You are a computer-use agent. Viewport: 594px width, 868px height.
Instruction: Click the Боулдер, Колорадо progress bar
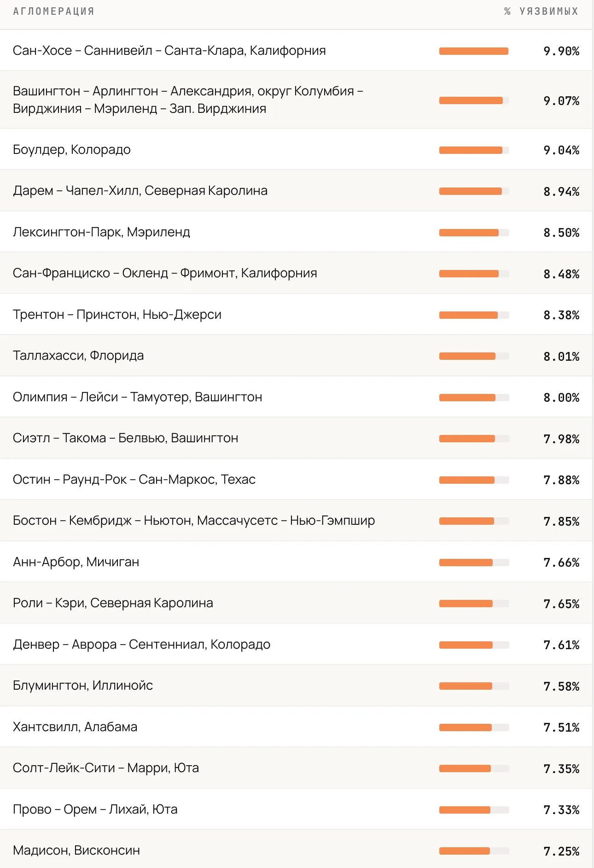point(474,150)
